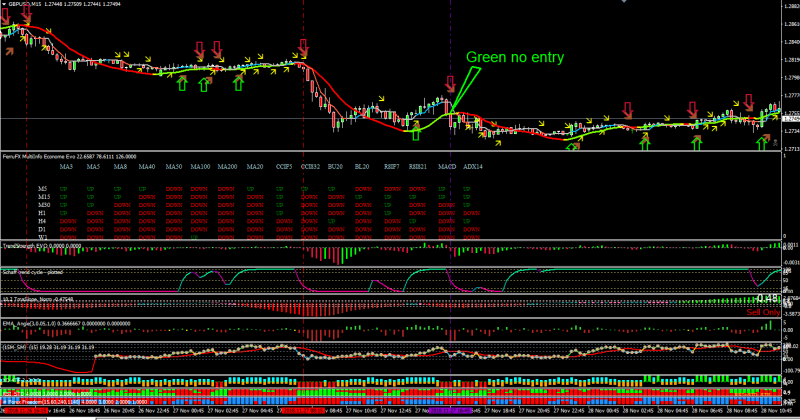The image size is (800, 420).
Task: Select the D1 timeframe row label
Action: (42, 229)
